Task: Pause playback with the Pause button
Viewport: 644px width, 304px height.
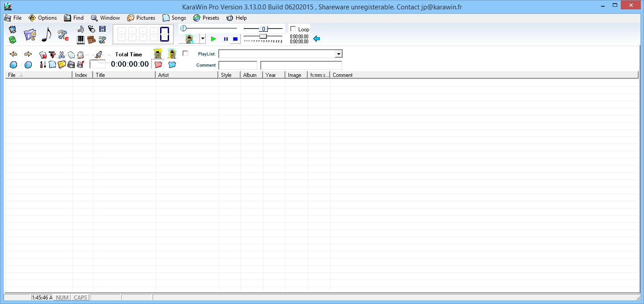Action: [225, 39]
